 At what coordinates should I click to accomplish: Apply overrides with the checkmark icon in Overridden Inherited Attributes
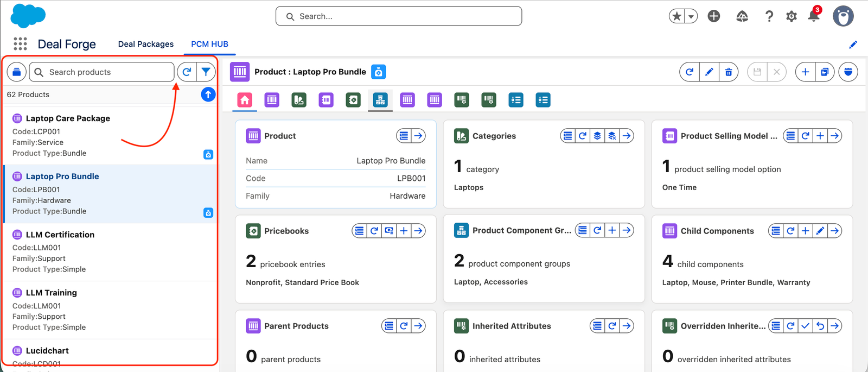[806, 326]
